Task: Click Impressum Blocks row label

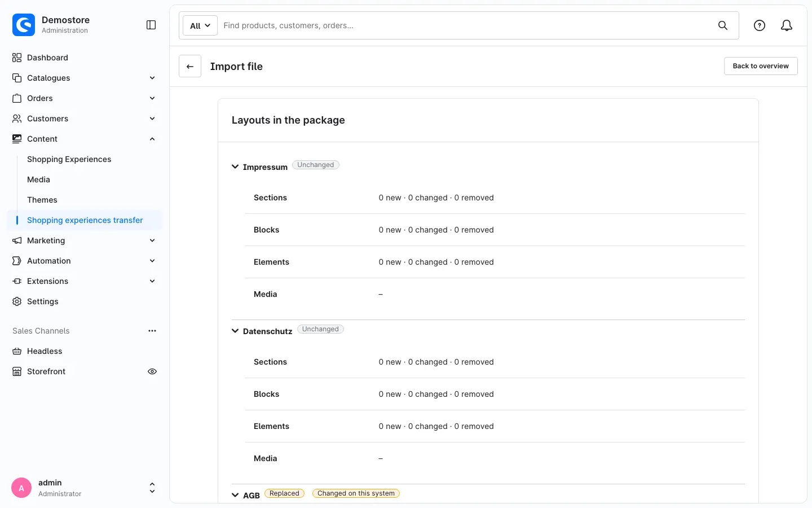Action: [266, 230]
